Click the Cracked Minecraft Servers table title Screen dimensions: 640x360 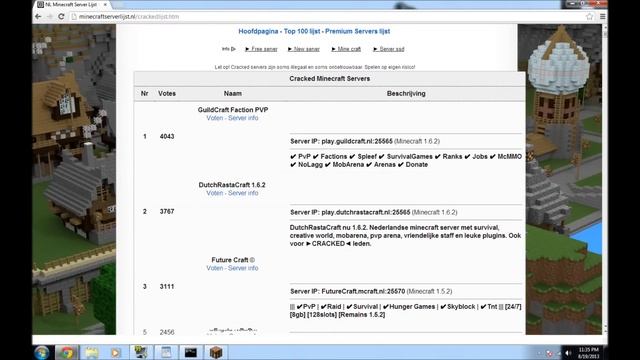tap(330, 79)
